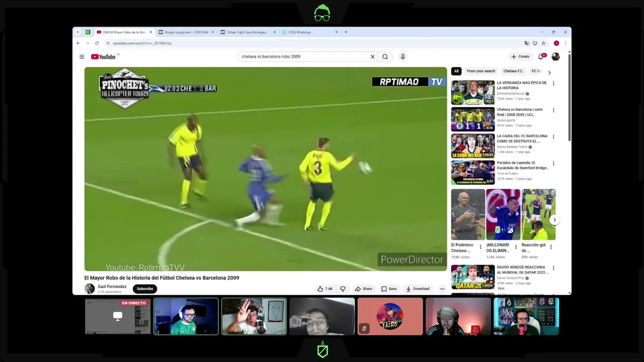Save the video to playlist
The width and height of the screenshot is (644, 362).
[389, 289]
